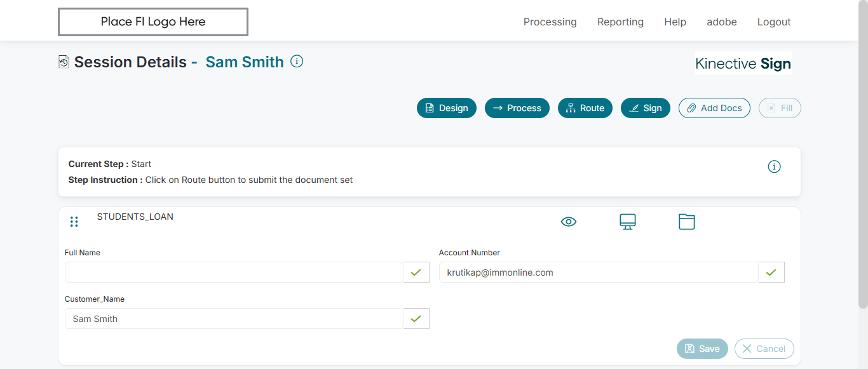Confirm Full Name with its green checkmark
The height and width of the screenshot is (369, 868).
416,272
